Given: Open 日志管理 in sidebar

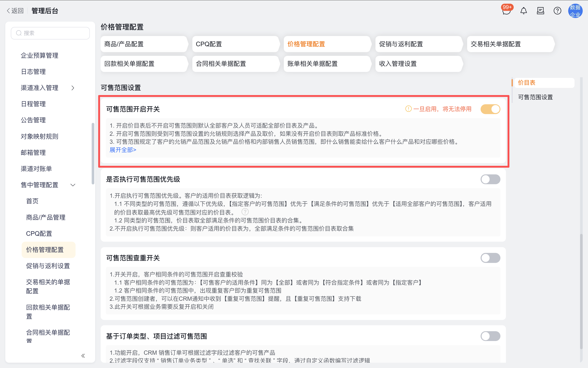Looking at the screenshot, I should [33, 72].
